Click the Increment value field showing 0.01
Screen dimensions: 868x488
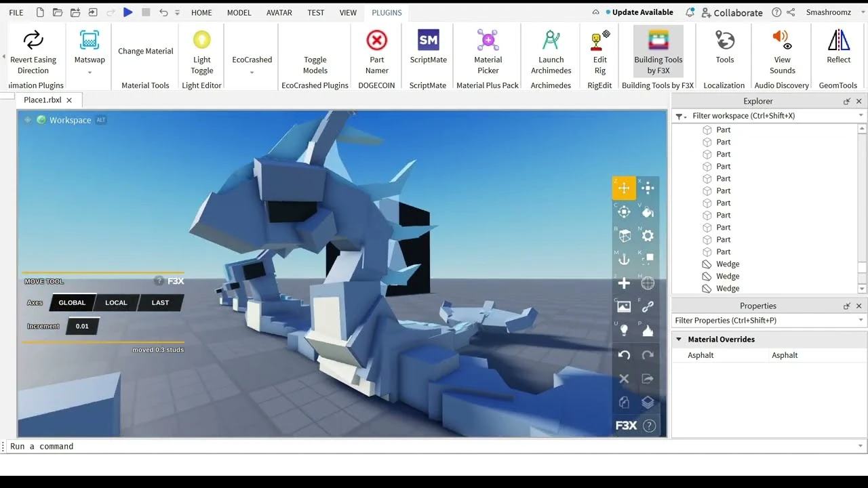point(82,326)
